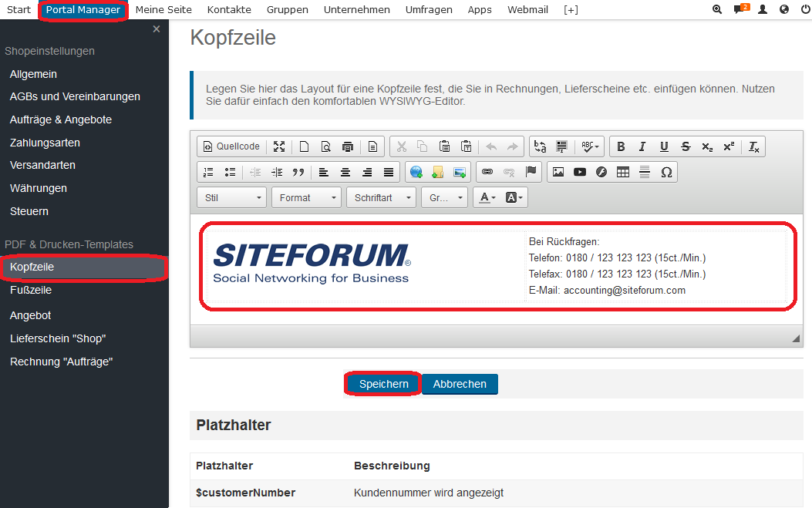The width and height of the screenshot is (812, 508).
Task: Click the Undo arrow
Action: tap(491, 146)
